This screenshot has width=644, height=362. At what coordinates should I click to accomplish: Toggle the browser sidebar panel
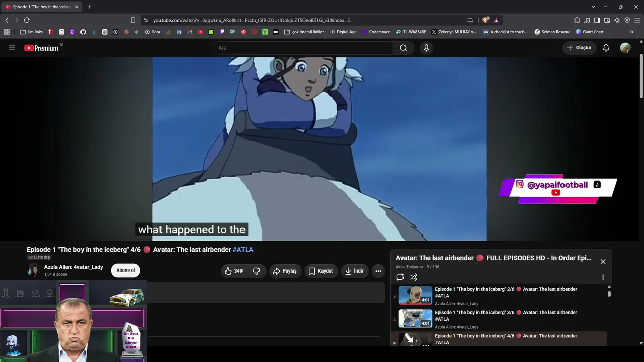[x=597, y=20]
